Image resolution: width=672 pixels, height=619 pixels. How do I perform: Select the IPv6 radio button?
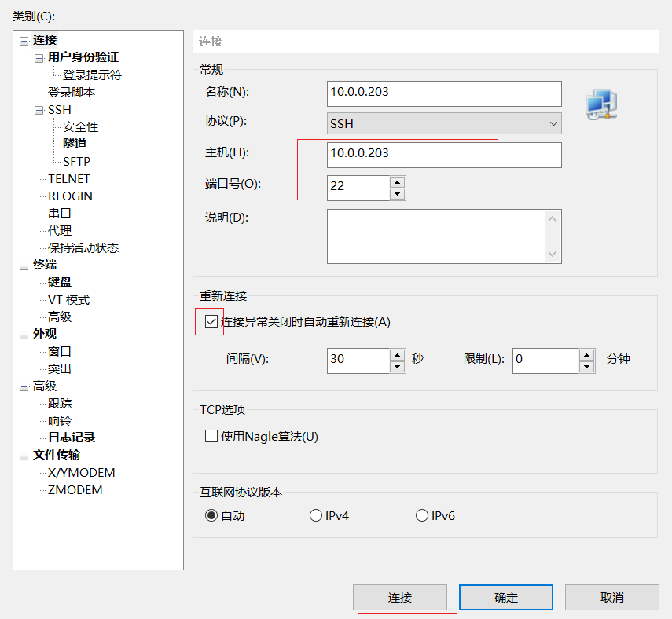coord(422,516)
